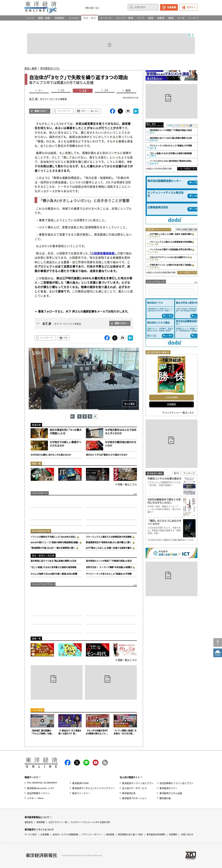Screen dimensions: 222x868
Task: Show the ランキング tab in 東洋経済の書籍
Action: [189, 473]
